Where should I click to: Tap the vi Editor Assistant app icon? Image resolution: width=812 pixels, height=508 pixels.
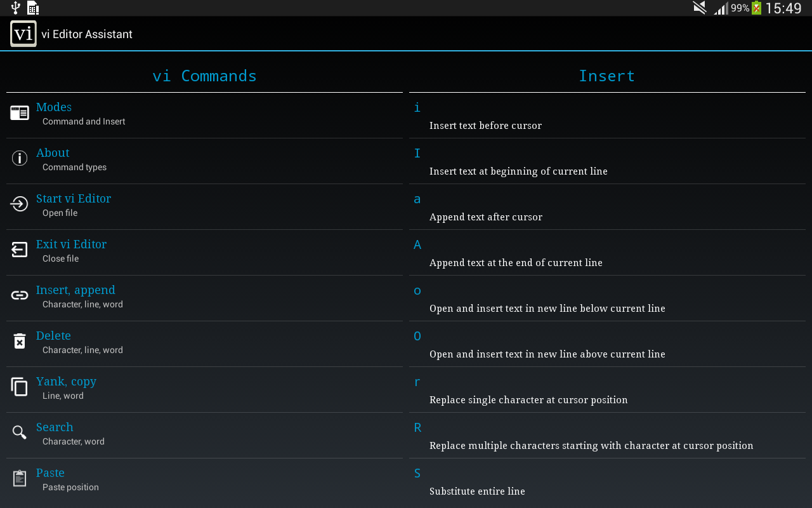pyautogui.click(x=23, y=34)
